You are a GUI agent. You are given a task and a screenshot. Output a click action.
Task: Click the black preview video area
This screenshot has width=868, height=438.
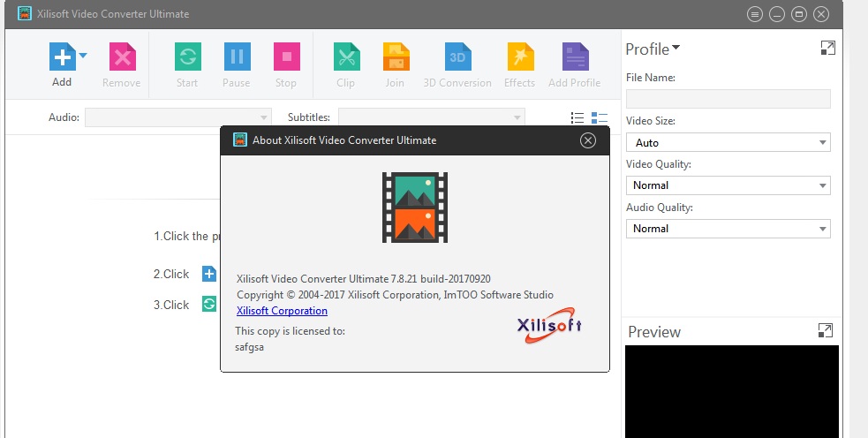(x=732, y=391)
